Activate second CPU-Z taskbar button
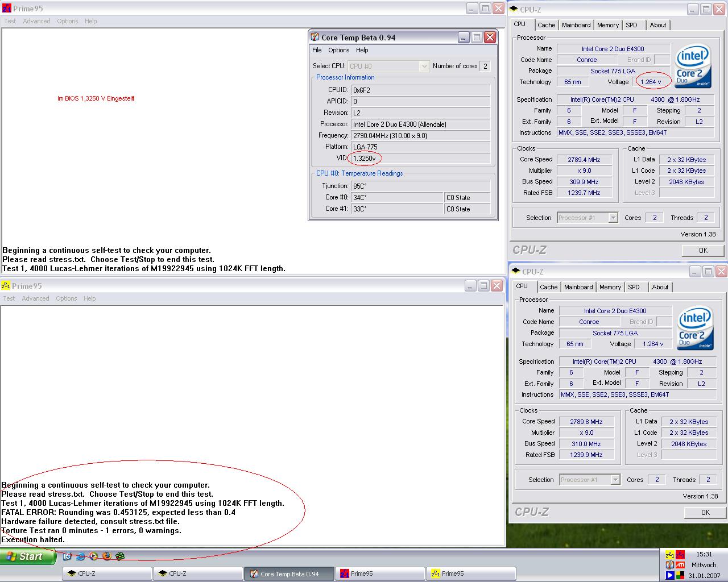This screenshot has height=582, width=728. coord(198,573)
